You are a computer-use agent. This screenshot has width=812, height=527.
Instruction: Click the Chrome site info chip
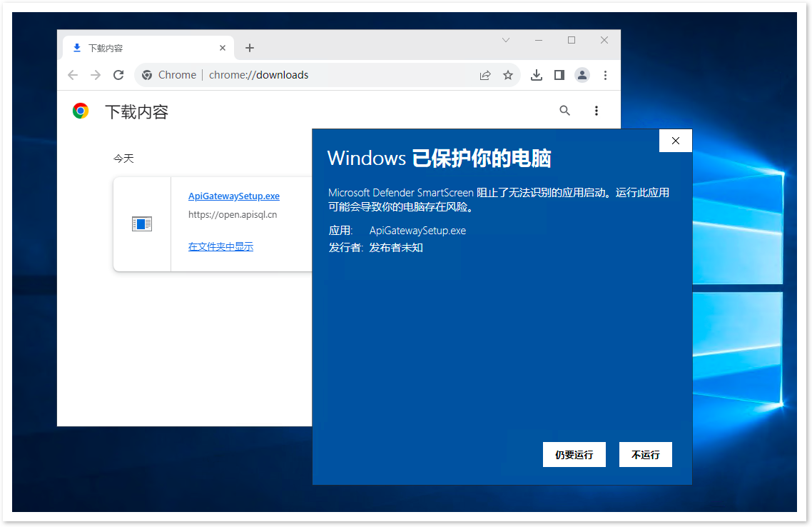point(169,75)
